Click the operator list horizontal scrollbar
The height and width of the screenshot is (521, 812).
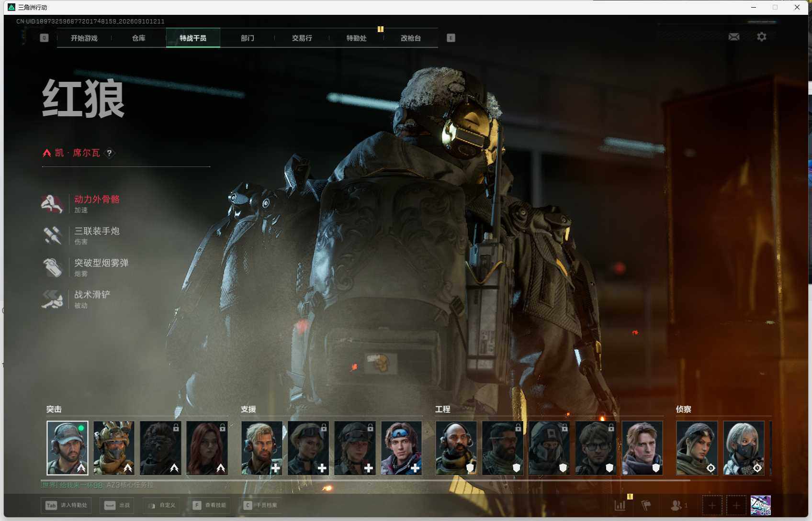pyautogui.click(x=366, y=480)
